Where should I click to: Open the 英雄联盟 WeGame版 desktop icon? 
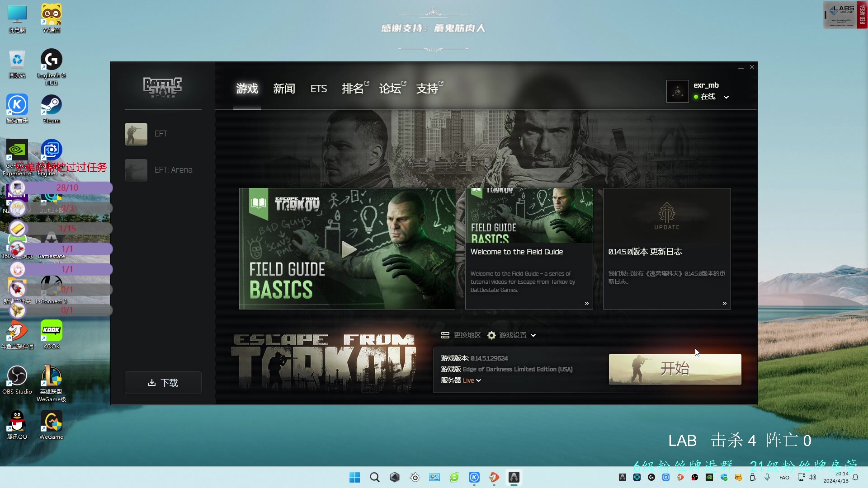pos(52,383)
